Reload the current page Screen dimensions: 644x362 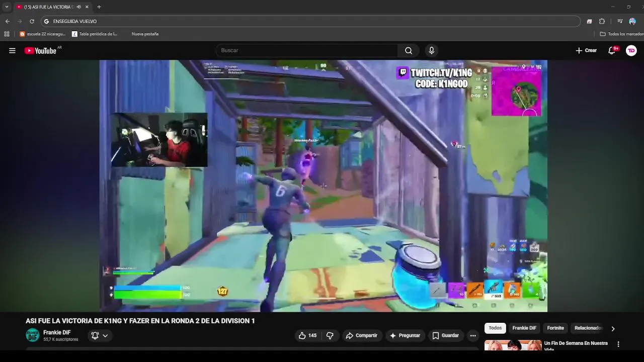[x=32, y=21]
